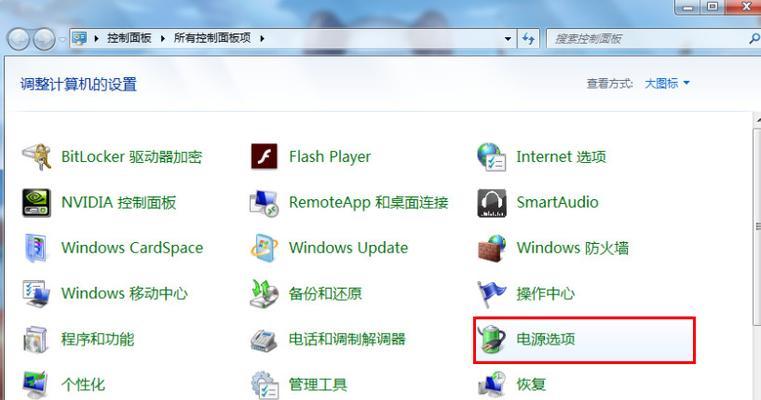Image resolution: width=761 pixels, height=400 pixels.
Task: Open the 备份和还原 text link
Action: (325, 294)
